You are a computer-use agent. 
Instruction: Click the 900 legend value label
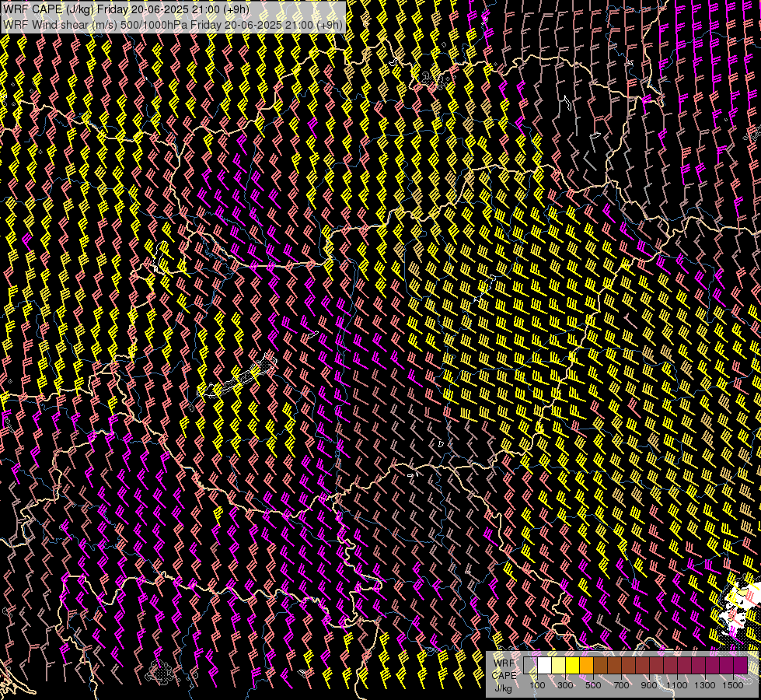click(649, 685)
